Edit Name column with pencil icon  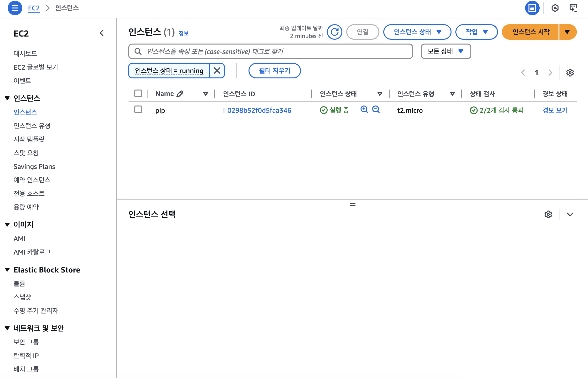pos(180,94)
